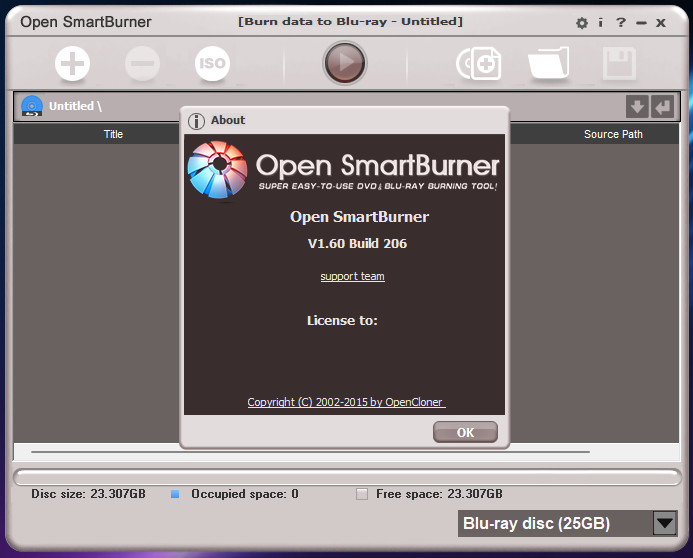This screenshot has width=693, height=558.
Task: Open settings via the gear icon
Action: pos(582,23)
